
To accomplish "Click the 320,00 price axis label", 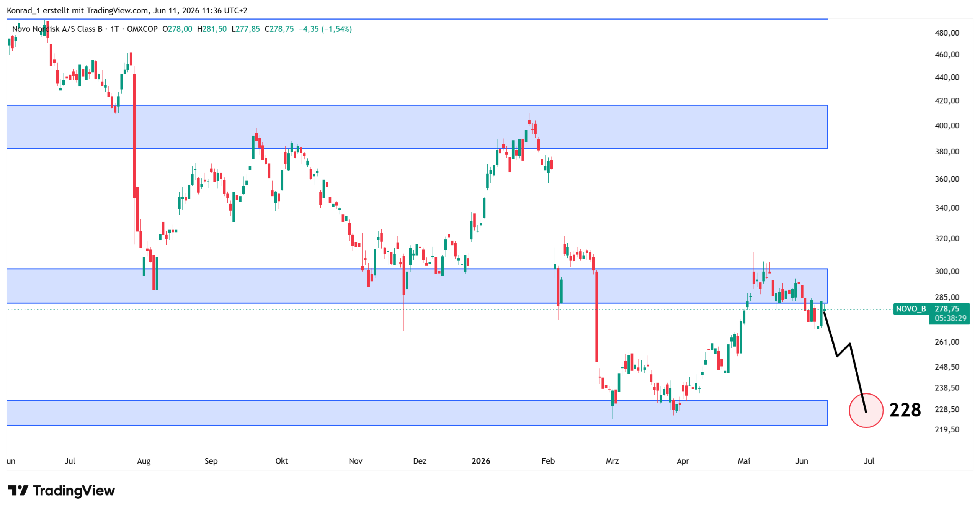I will click(947, 239).
